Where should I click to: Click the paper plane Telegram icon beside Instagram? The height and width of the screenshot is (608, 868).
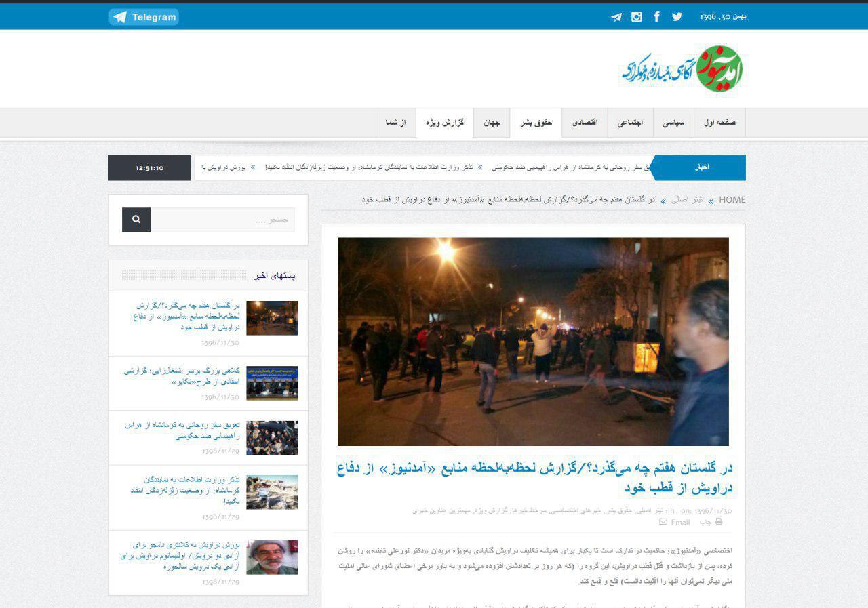click(616, 17)
